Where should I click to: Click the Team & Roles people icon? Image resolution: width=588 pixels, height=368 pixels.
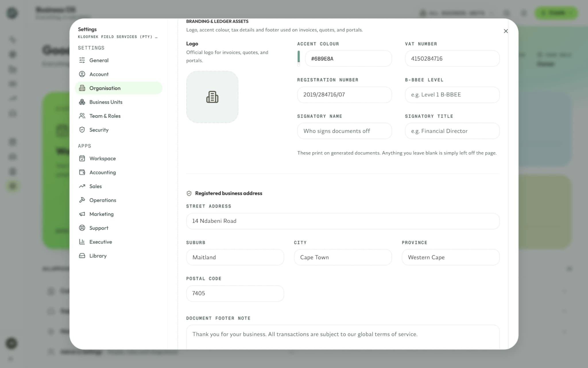[x=82, y=116]
